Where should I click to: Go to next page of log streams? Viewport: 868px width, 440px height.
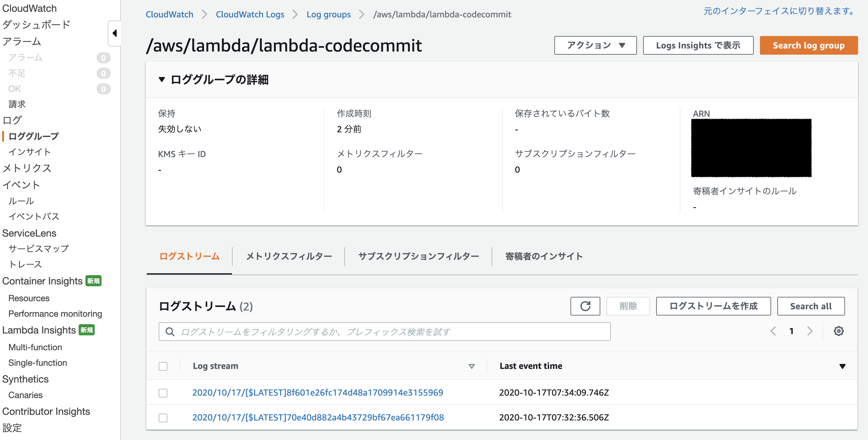810,331
